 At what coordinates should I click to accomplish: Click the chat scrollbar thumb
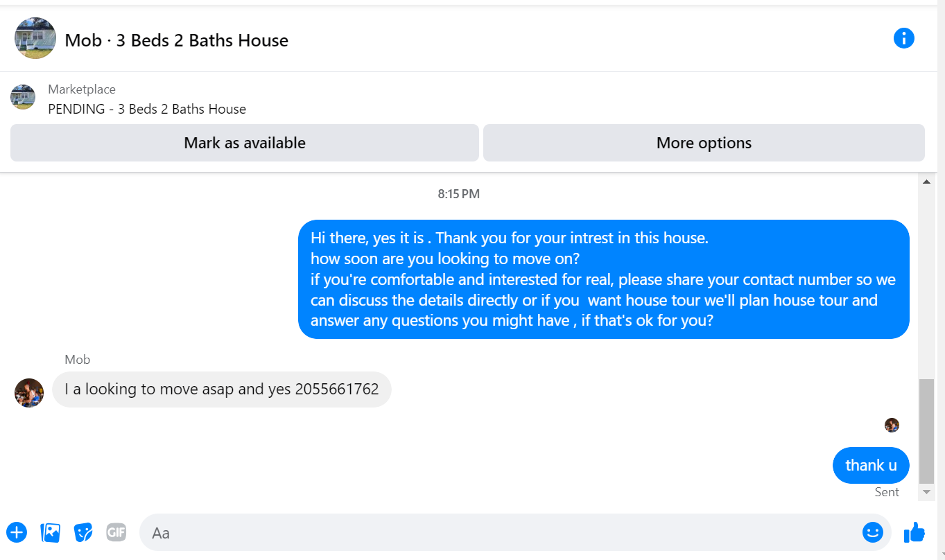point(926,430)
